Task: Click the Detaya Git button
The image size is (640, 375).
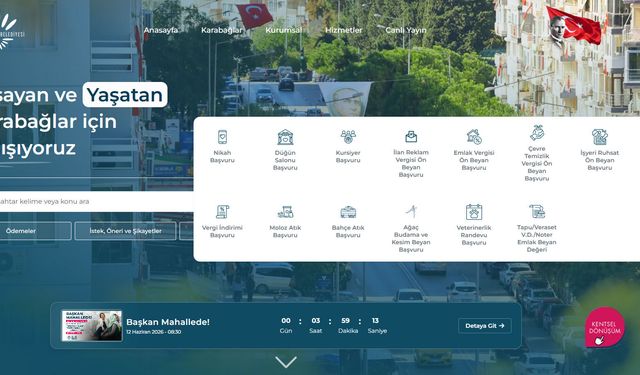Action: tap(484, 326)
